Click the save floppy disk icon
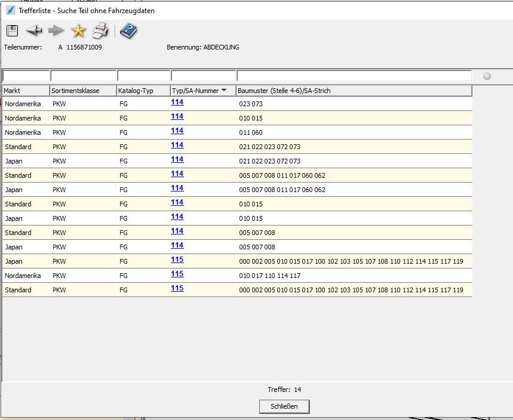This screenshot has height=420, width=513. (x=12, y=30)
